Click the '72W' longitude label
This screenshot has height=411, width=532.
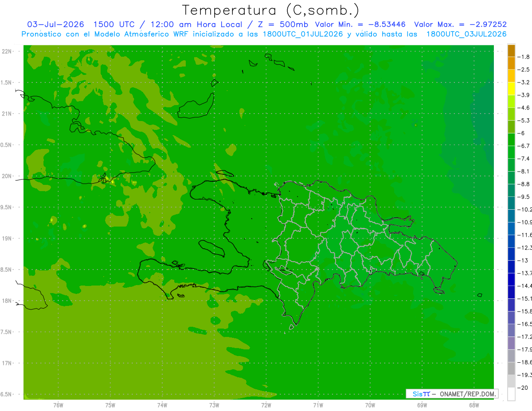click(x=266, y=405)
